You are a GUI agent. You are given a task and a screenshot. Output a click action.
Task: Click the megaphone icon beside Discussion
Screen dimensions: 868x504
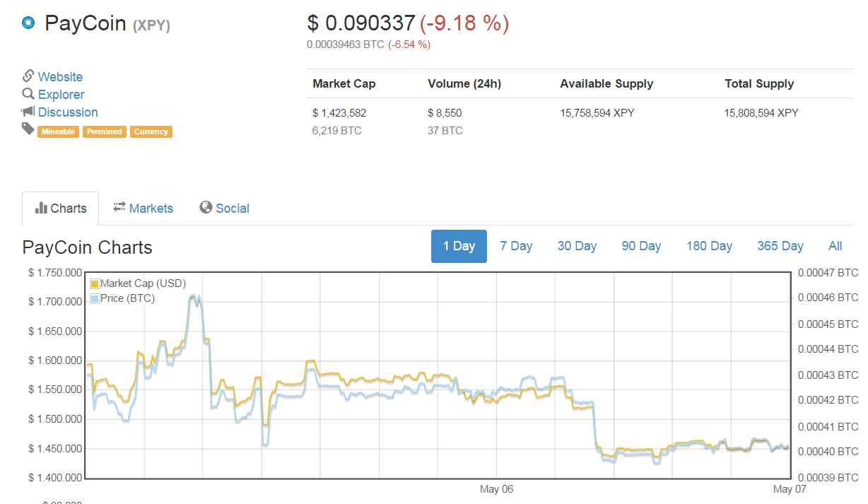point(28,112)
